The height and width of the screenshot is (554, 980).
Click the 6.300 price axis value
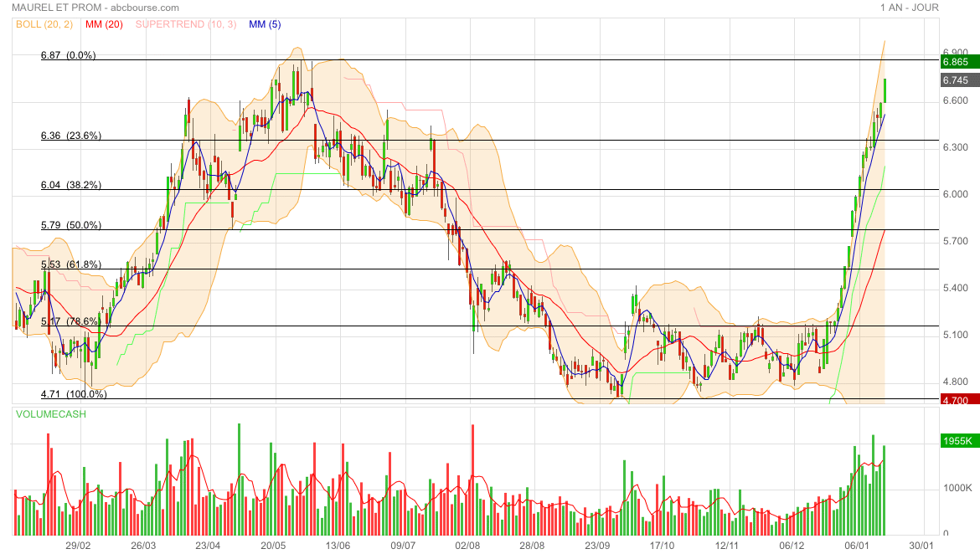[956, 147]
